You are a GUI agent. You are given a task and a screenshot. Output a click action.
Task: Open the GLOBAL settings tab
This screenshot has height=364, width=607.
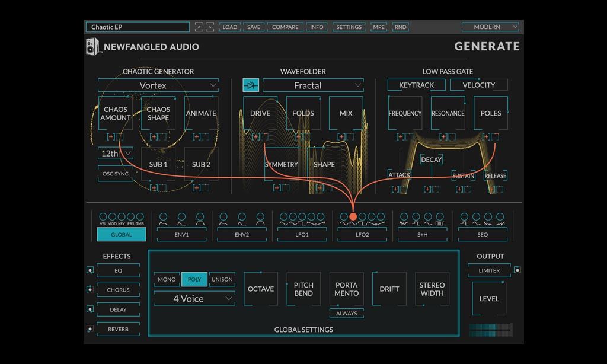click(122, 234)
